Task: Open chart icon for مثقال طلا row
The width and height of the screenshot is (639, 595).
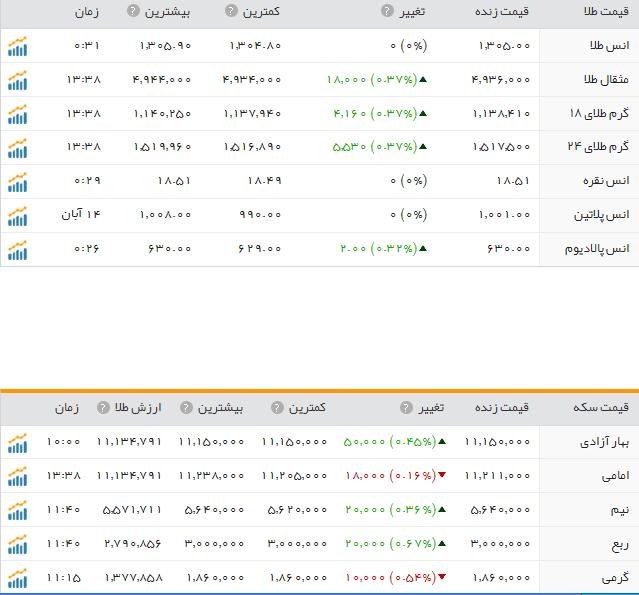Action: [x=17, y=80]
